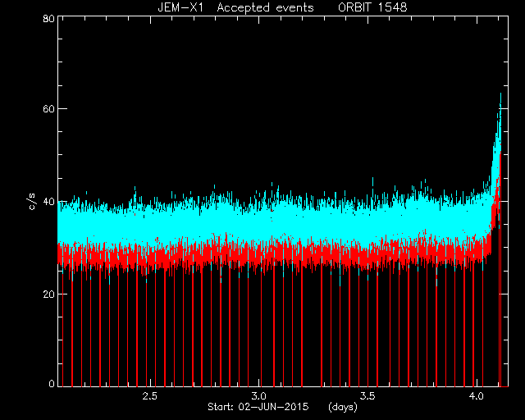This screenshot has height=420, width=525.
Task: Click the 3.0 x-axis tick label
Action: coord(258,396)
